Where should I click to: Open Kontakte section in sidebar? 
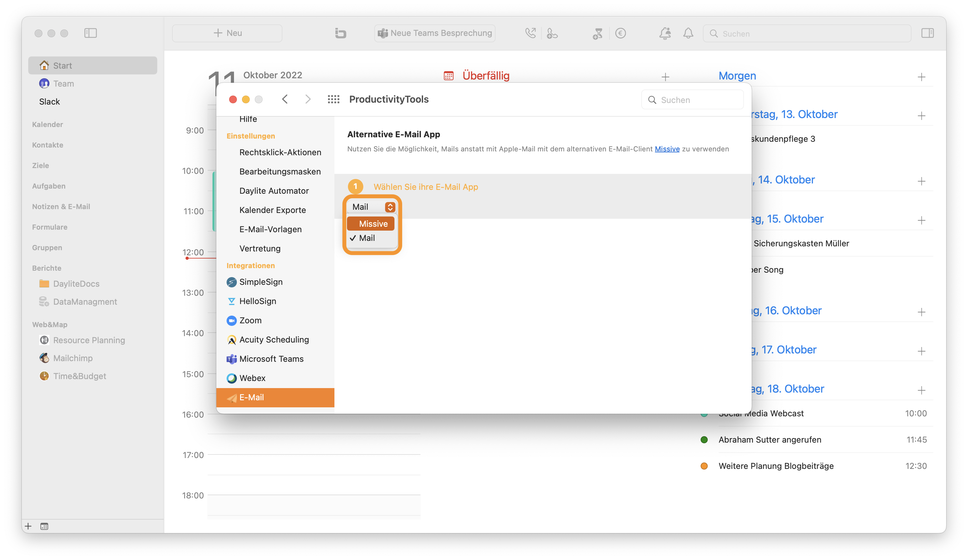(x=48, y=145)
